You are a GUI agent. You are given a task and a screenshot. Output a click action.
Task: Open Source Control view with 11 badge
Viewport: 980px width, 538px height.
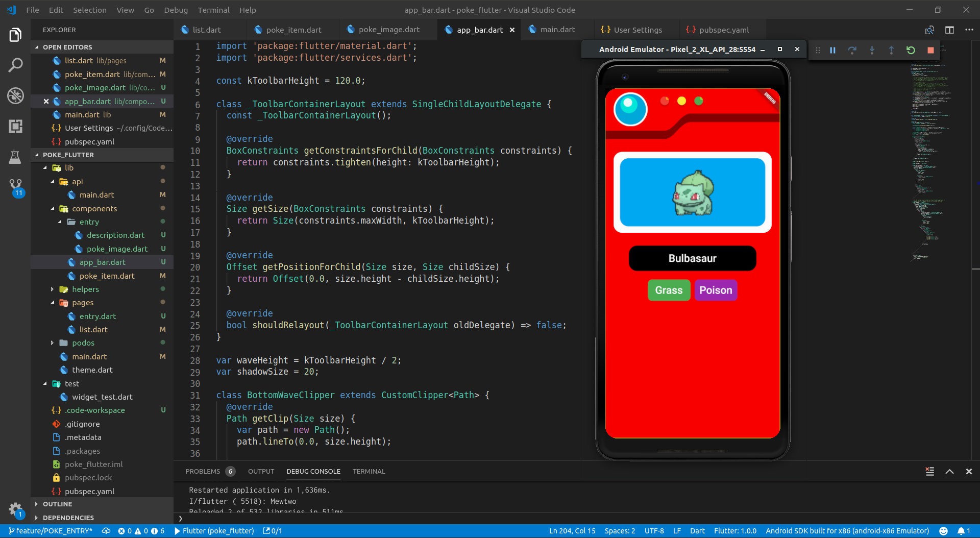16,187
